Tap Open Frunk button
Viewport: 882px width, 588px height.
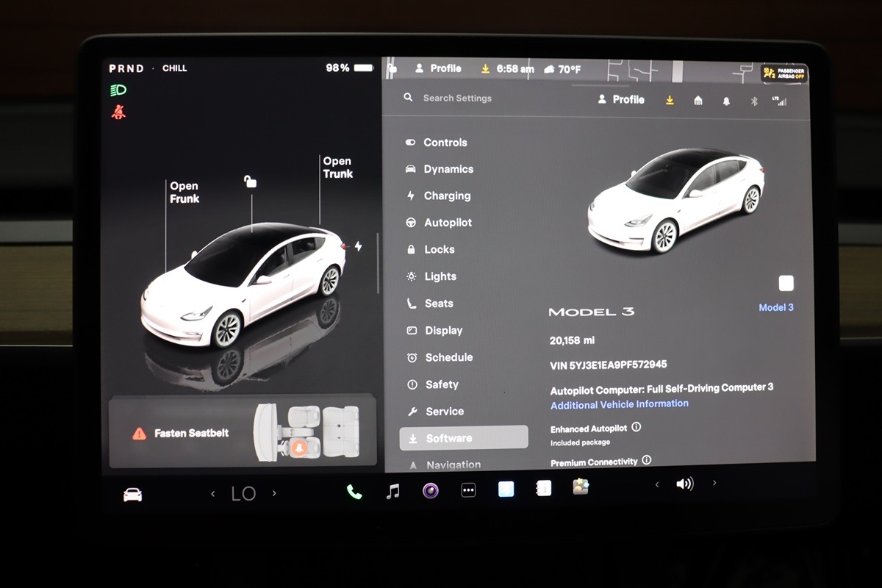184,192
